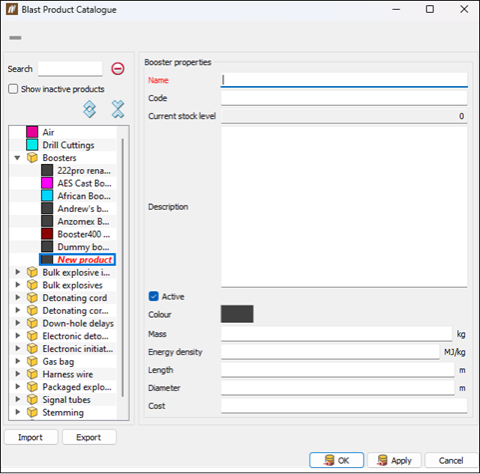This screenshot has width=480, height=474.
Task: Click the Stemming folder icon
Action: tap(32, 412)
